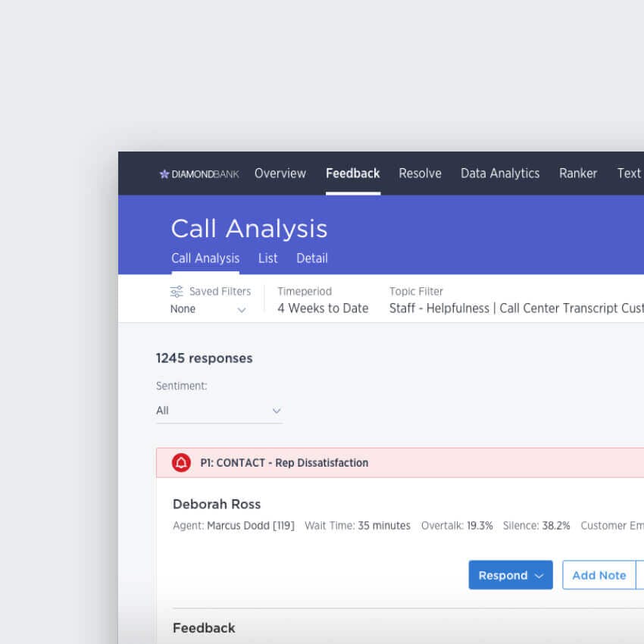Switch to the List tab
The image size is (644, 644).
(267, 258)
